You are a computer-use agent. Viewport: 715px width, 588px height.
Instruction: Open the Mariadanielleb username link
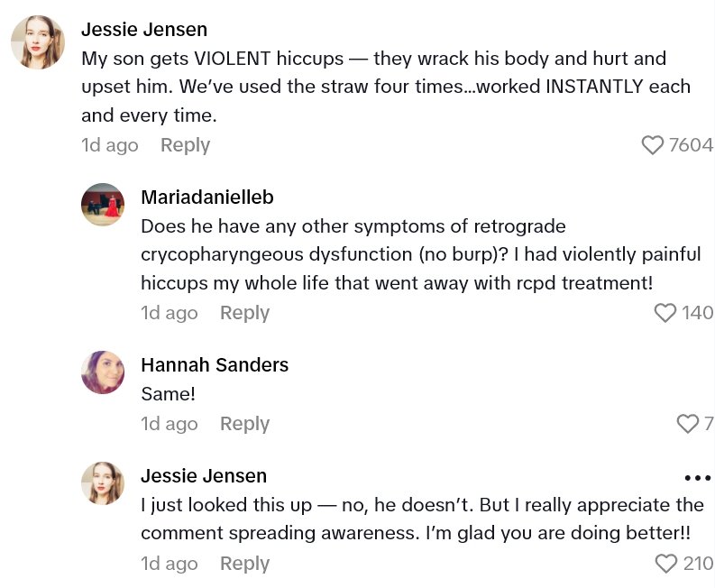coord(207,198)
